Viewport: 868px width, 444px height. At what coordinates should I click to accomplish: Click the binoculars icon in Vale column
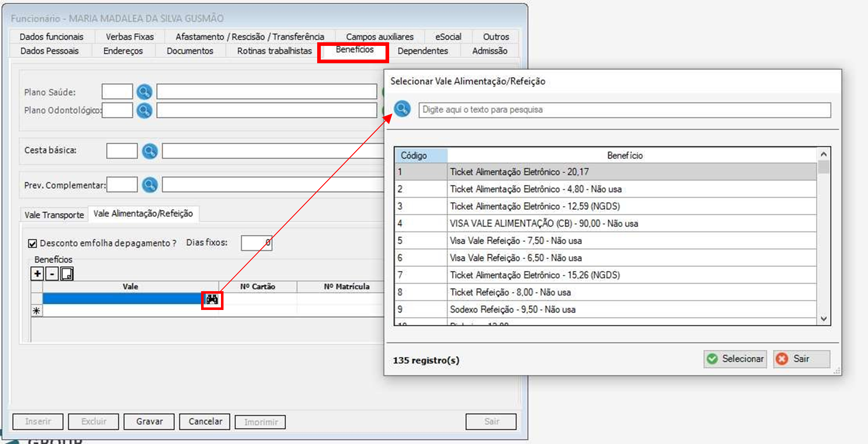(212, 299)
